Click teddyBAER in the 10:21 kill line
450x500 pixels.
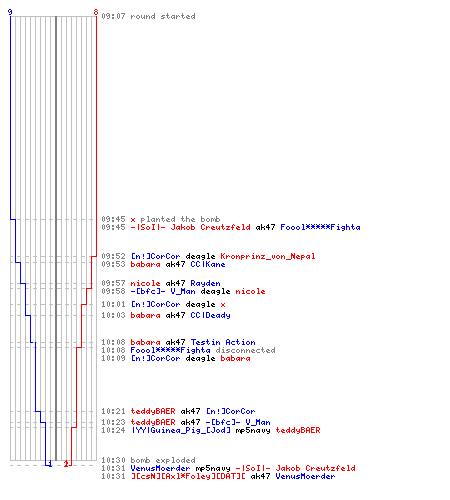pyautogui.click(x=153, y=411)
